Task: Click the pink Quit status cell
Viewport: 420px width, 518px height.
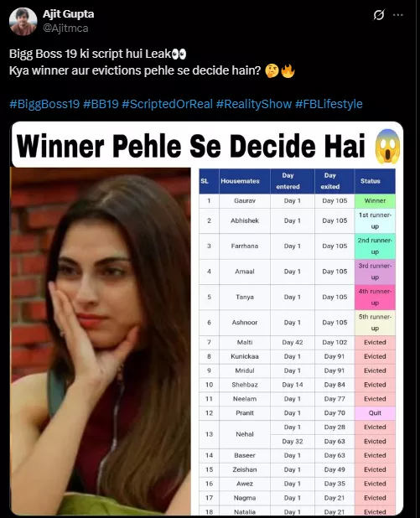Action: click(x=375, y=413)
